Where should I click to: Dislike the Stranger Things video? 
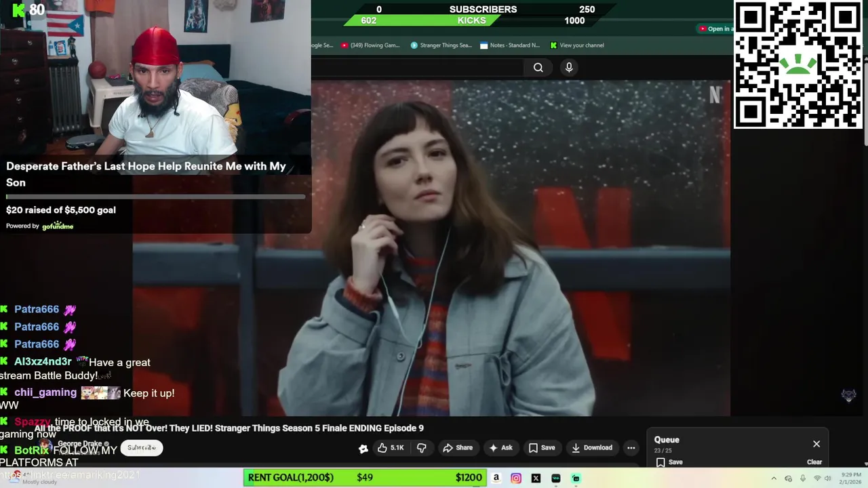point(421,447)
